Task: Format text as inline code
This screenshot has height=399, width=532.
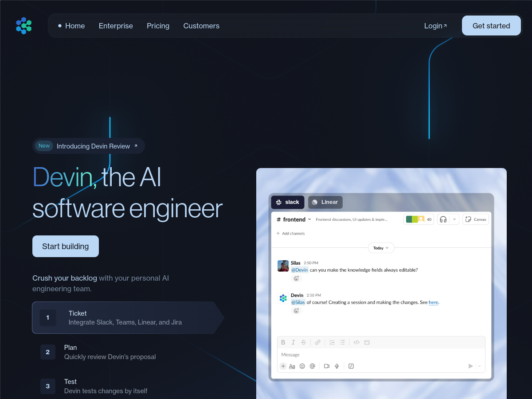Action: (356, 342)
